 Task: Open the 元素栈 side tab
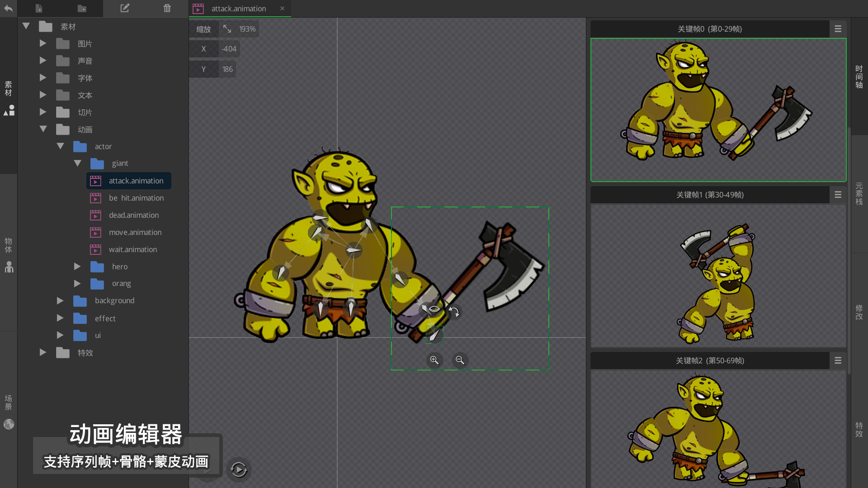tap(859, 194)
